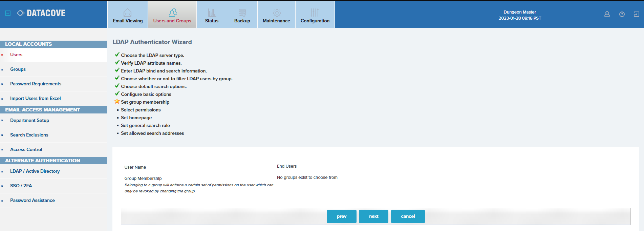
Task: Open Groups under Local Accounts
Action: coord(18,69)
